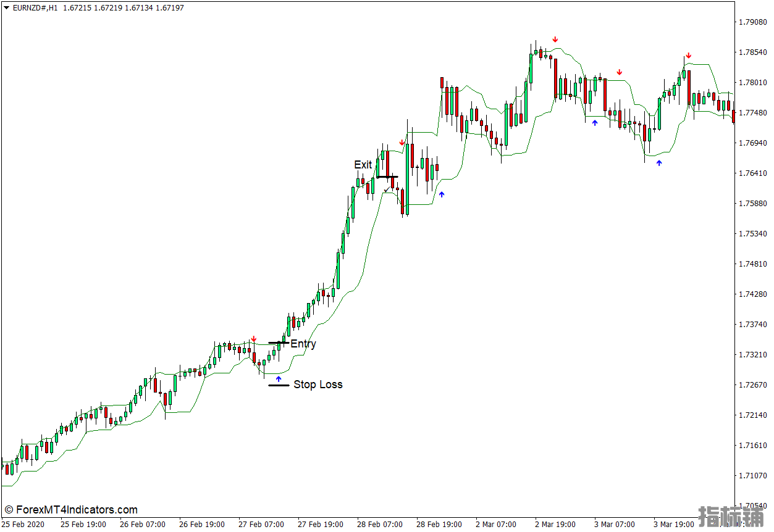Click the 1.75340 price scale label

[x=752, y=234]
